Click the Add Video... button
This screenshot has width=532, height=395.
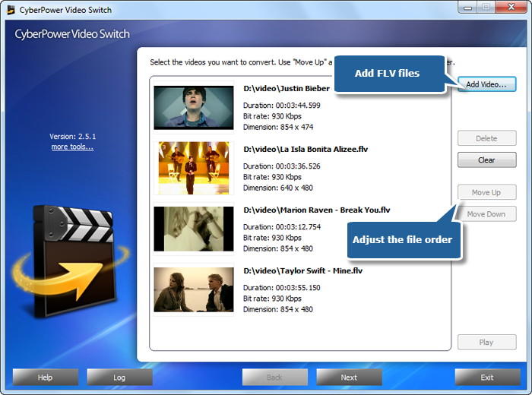click(487, 84)
